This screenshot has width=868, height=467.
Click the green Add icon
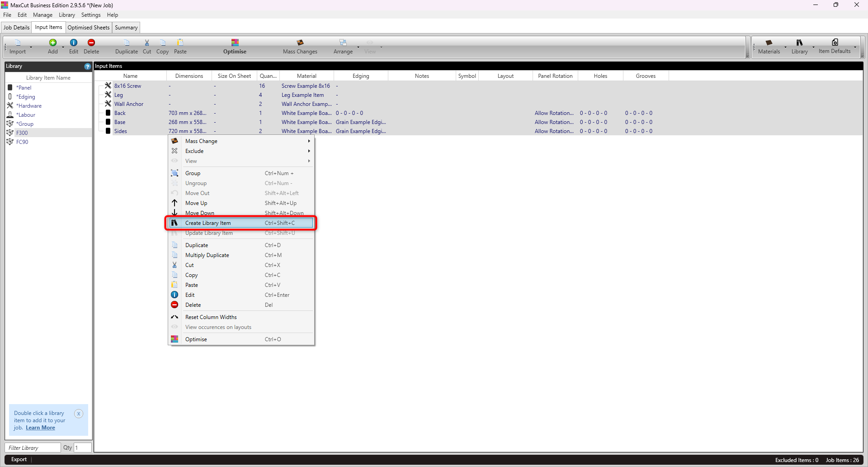(x=53, y=43)
